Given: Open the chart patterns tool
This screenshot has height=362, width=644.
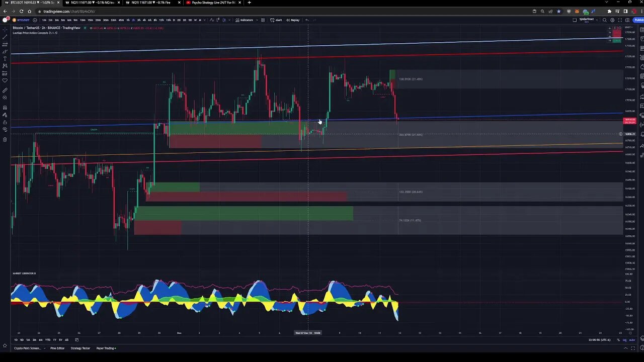Looking at the screenshot, I should [5, 66].
